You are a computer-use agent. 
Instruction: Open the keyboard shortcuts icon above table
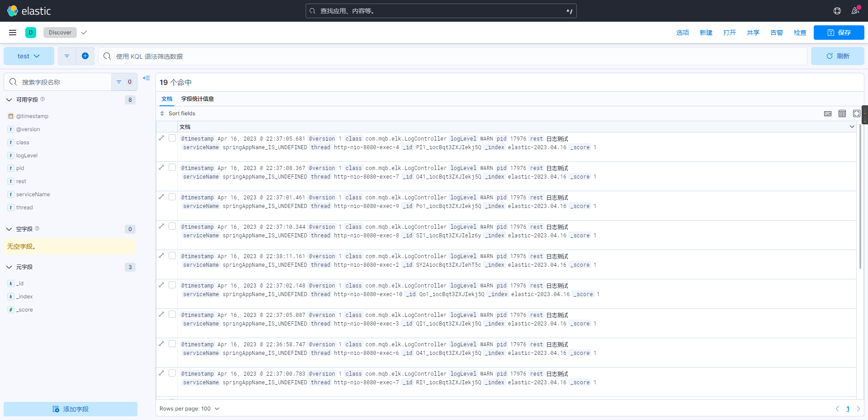(x=827, y=113)
